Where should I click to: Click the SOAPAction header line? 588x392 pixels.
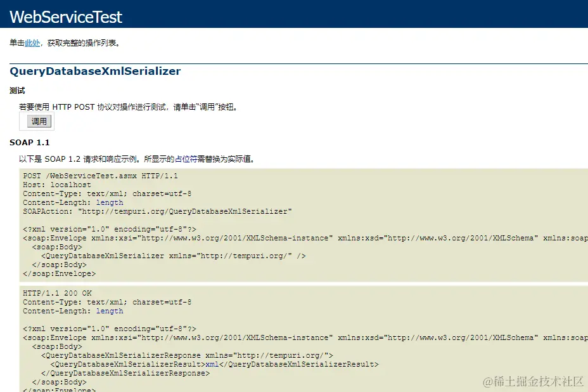point(158,211)
